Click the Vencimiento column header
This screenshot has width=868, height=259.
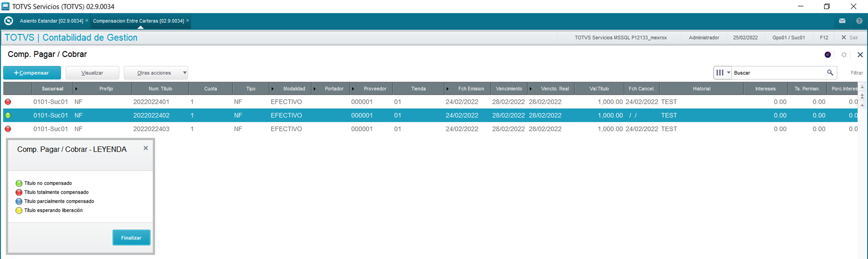[x=509, y=89]
